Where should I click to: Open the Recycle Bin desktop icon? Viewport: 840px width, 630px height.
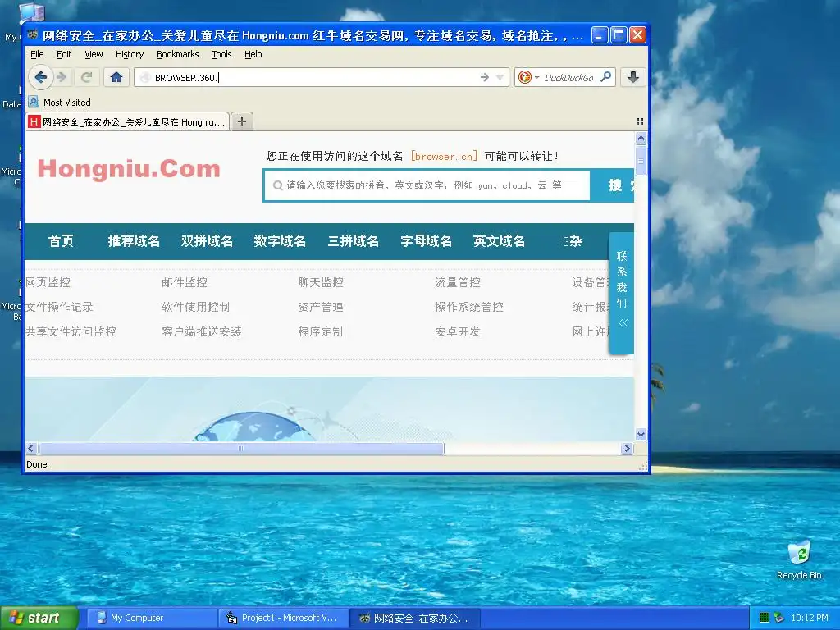799,560
